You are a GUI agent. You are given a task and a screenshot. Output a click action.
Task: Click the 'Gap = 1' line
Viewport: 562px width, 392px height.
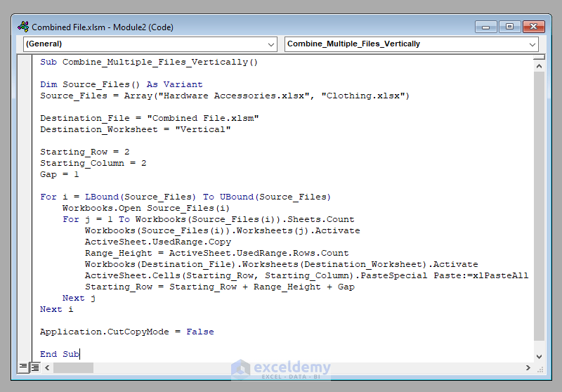pos(59,174)
